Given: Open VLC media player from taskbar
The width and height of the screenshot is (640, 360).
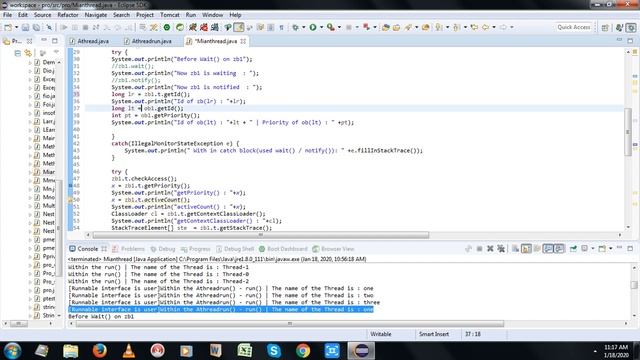Looking at the screenshot, I should pos(129,351).
